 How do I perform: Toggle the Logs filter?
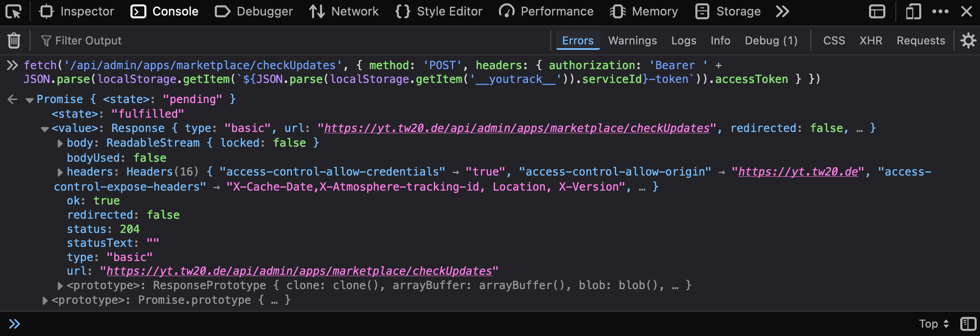683,41
